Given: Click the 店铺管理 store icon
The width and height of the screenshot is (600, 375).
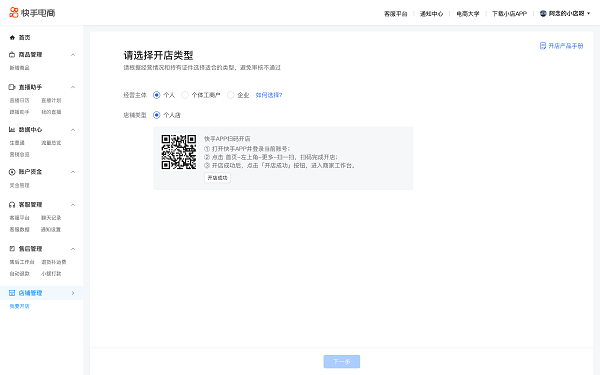Looking at the screenshot, I should coord(12,293).
